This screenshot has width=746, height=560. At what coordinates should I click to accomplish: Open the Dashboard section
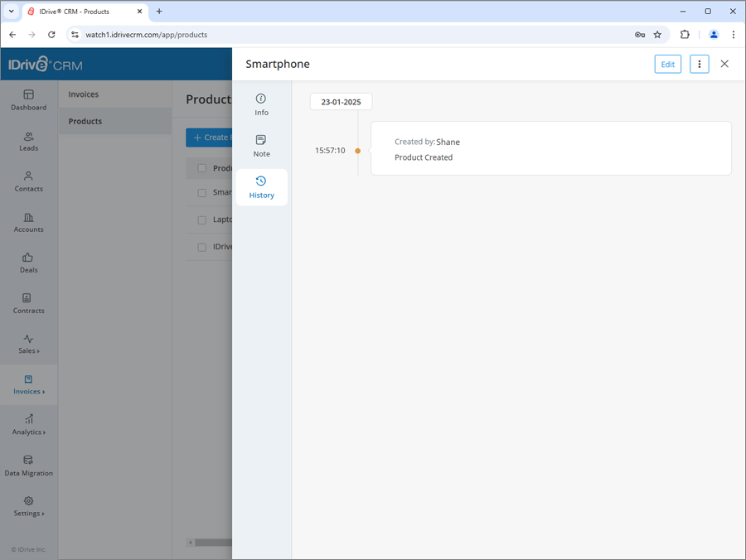28,102
